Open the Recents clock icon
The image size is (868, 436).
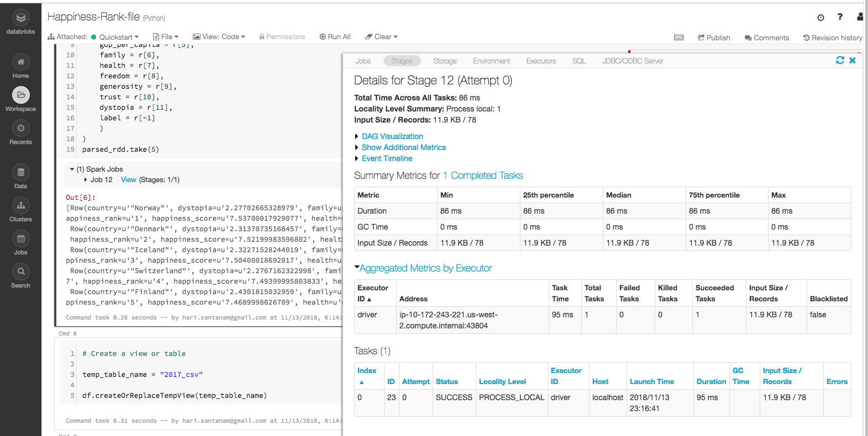[20, 129]
